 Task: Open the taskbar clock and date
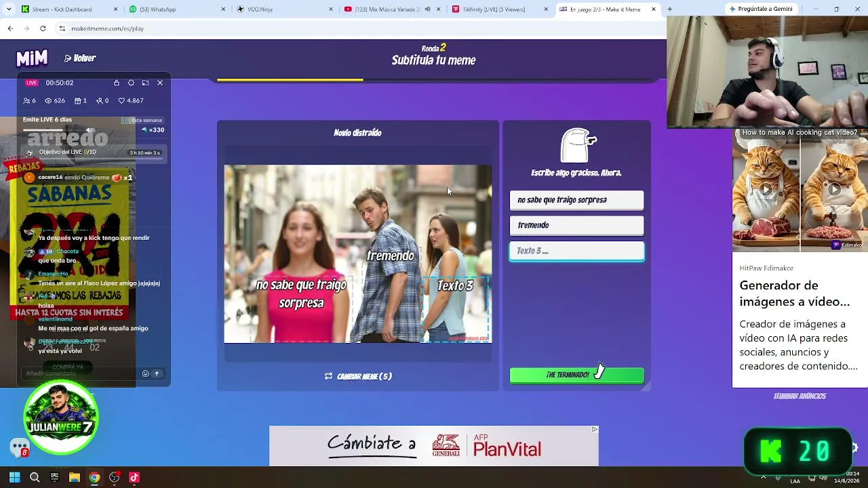[846, 477]
